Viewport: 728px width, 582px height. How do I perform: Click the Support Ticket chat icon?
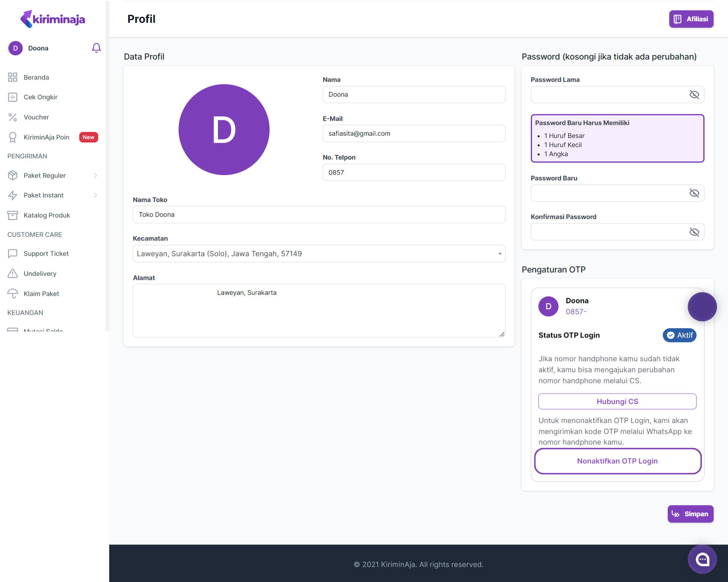(x=13, y=253)
